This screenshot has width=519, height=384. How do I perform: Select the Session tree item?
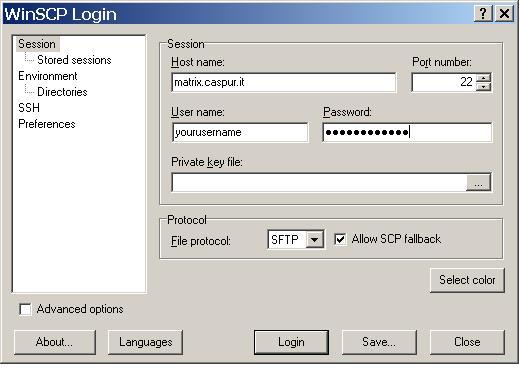(37, 44)
